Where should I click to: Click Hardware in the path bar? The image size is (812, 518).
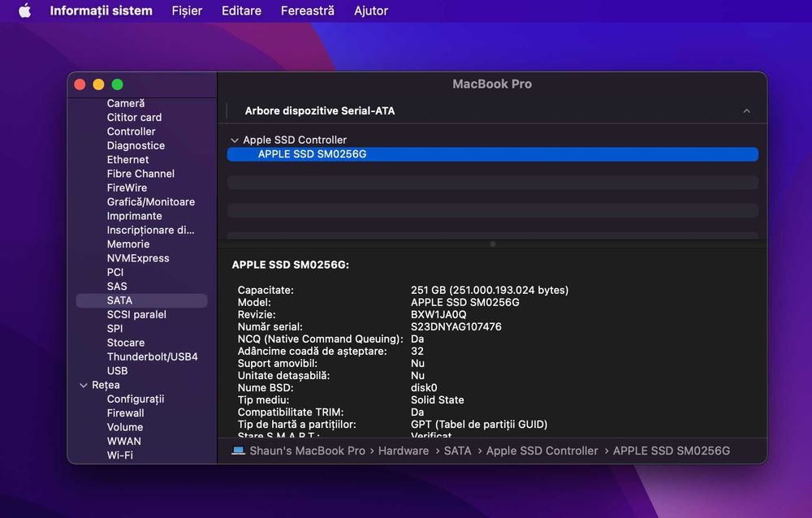click(404, 451)
